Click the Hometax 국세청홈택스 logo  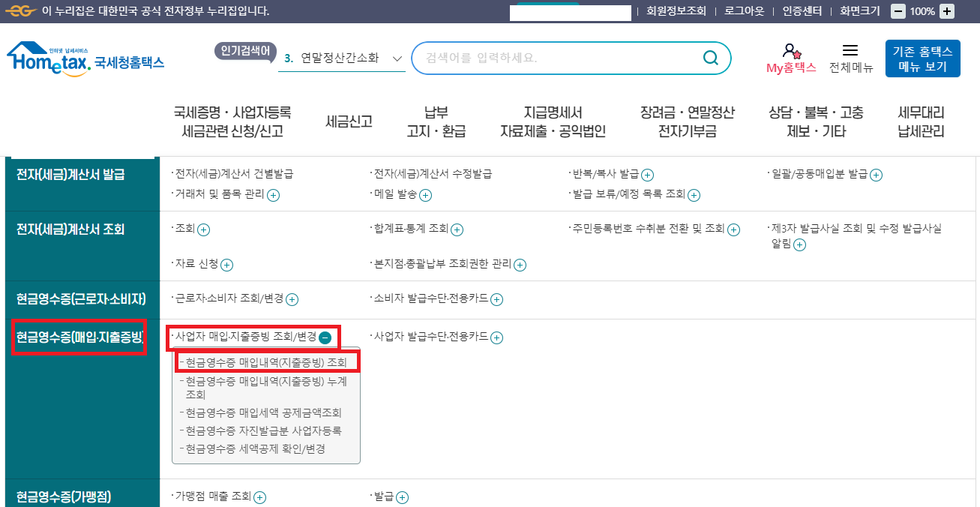pos(82,58)
